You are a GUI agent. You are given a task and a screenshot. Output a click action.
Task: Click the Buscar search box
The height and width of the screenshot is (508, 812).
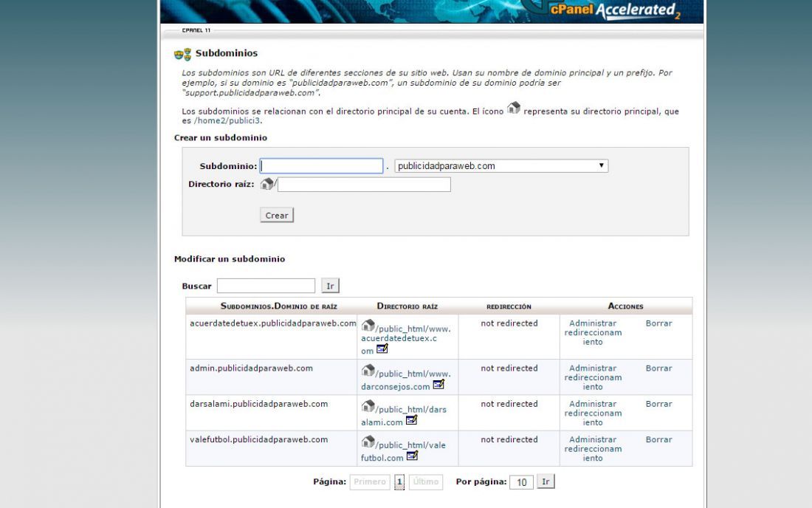(x=266, y=286)
